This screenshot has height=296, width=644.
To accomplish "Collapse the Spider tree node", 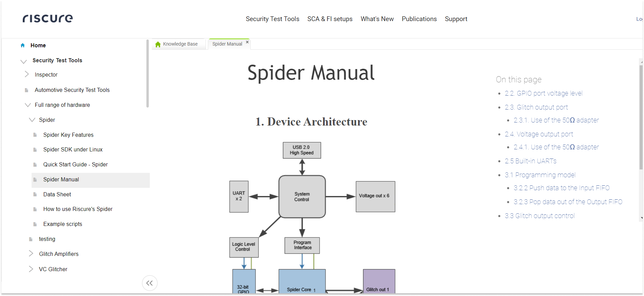I will pos(32,120).
